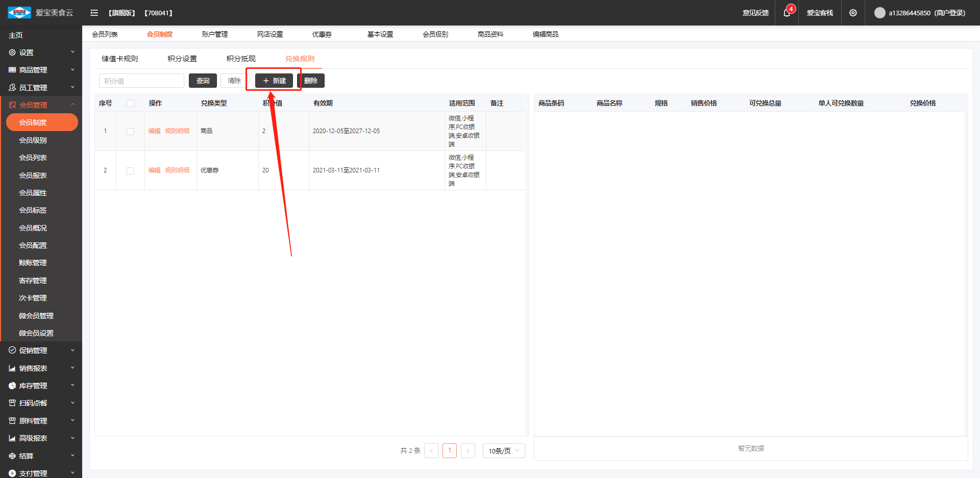Click the 促销管理 checkmark icon in sidebar
This screenshot has width=980, height=478.
click(x=12, y=350)
